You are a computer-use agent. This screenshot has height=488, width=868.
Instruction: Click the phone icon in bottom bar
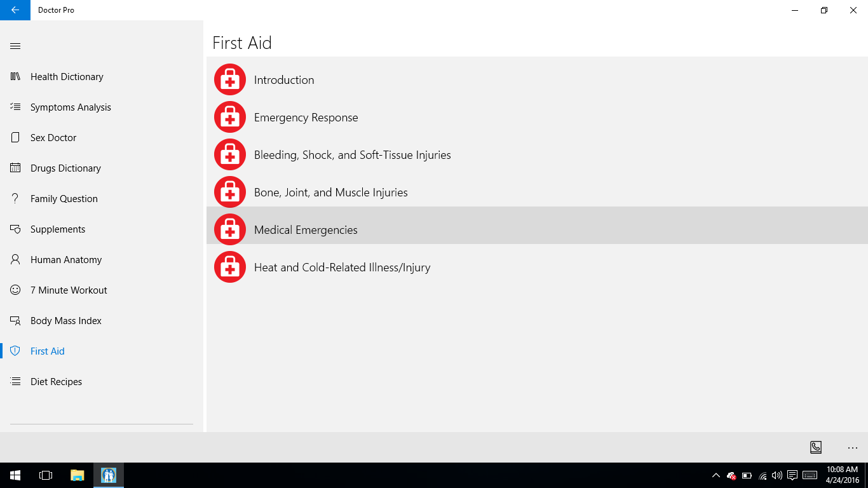pyautogui.click(x=816, y=447)
